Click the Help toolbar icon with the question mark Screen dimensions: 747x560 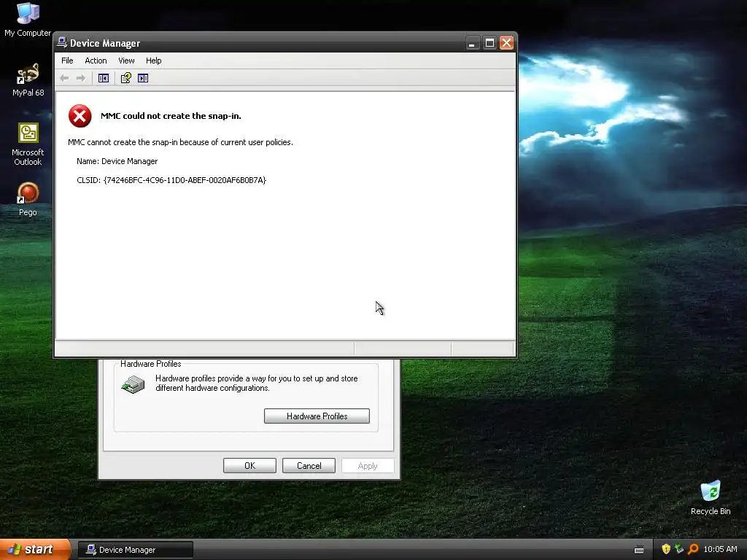pyautogui.click(x=125, y=78)
